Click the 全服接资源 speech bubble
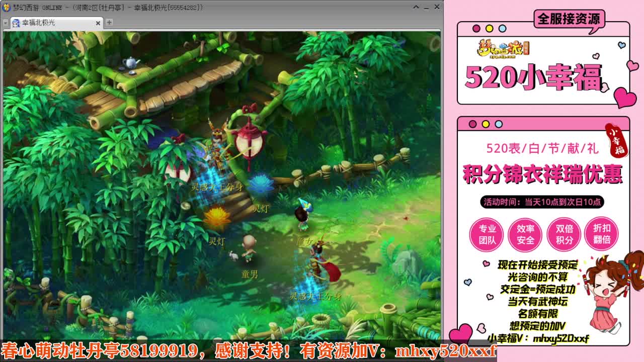 pos(569,20)
